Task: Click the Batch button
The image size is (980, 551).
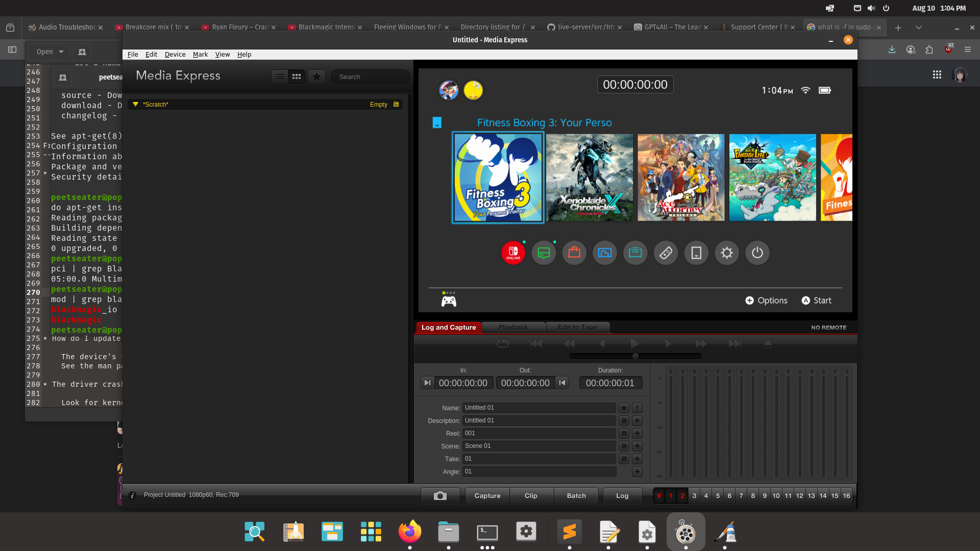Action: pyautogui.click(x=576, y=495)
